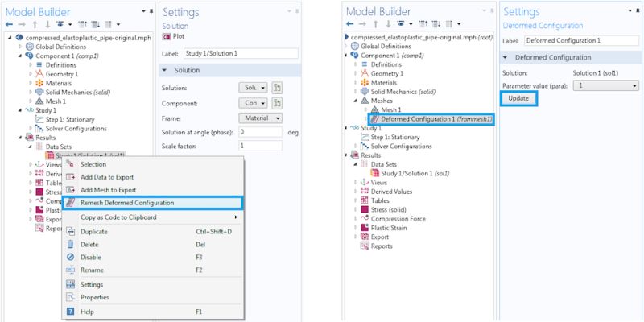Click the Go to Source icon beside the Component dropdown

pyautogui.click(x=277, y=103)
